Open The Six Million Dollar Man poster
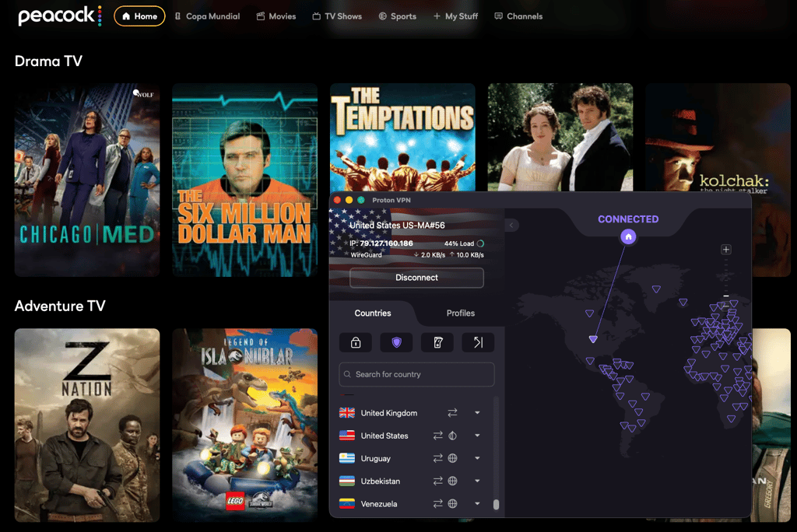The width and height of the screenshot is (797, 532). [x=244, y=180]
